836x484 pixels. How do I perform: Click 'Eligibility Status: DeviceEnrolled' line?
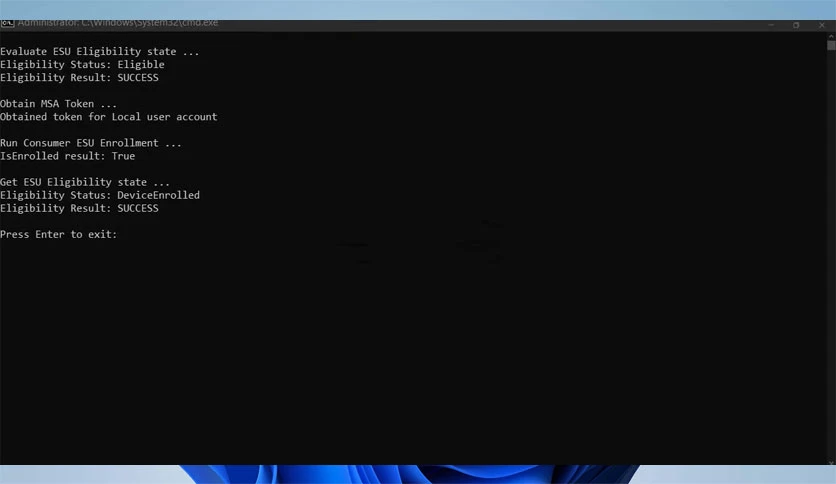tap(100, 195)
